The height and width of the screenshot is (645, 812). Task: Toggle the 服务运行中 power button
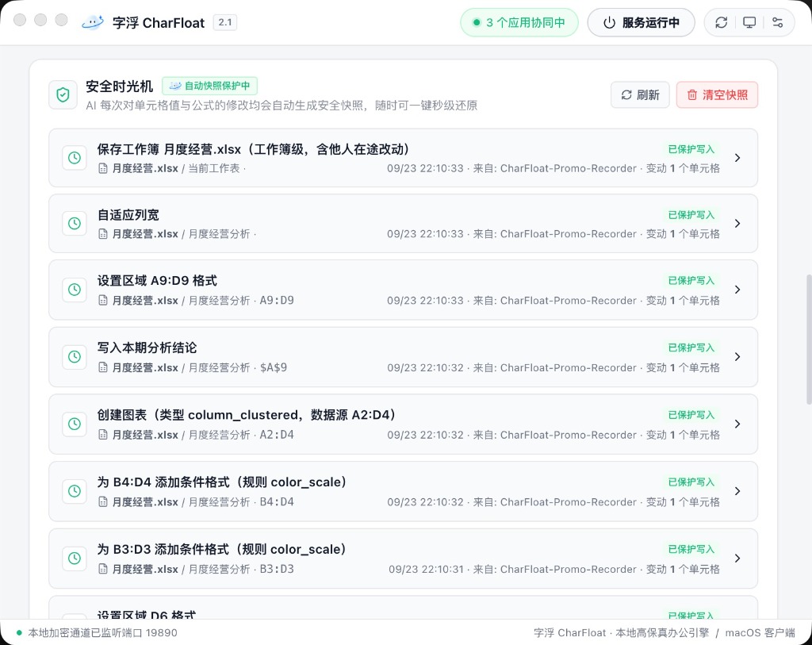641,22
